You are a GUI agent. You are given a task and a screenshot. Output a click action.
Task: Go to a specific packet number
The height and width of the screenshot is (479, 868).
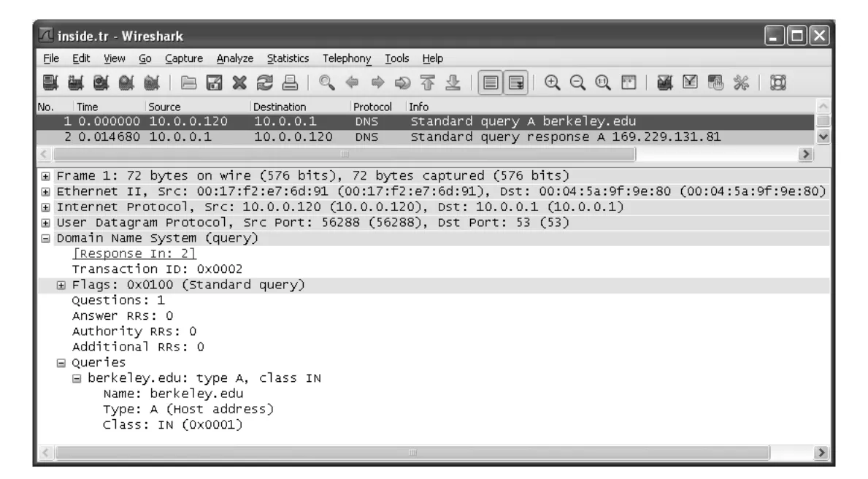tap(402, 83)
